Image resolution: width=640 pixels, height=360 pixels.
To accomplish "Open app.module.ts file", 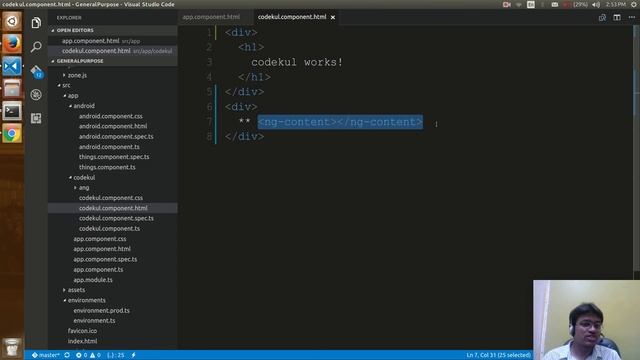I will (93, 280).
